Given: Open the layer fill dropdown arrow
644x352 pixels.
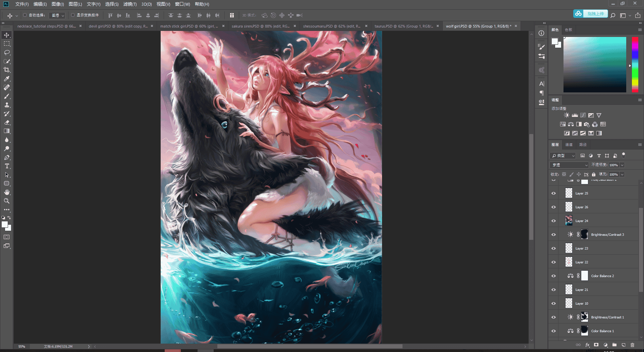Looking at the screenshot, I should tap(622, 174).
